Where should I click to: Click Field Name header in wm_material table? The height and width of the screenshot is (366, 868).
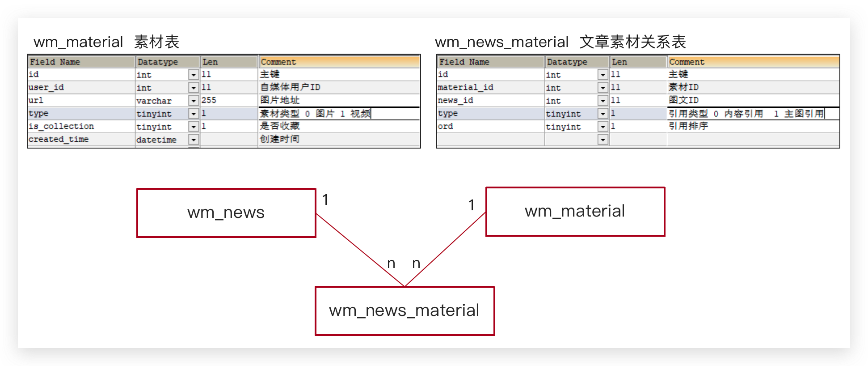(x=81, y=62)
